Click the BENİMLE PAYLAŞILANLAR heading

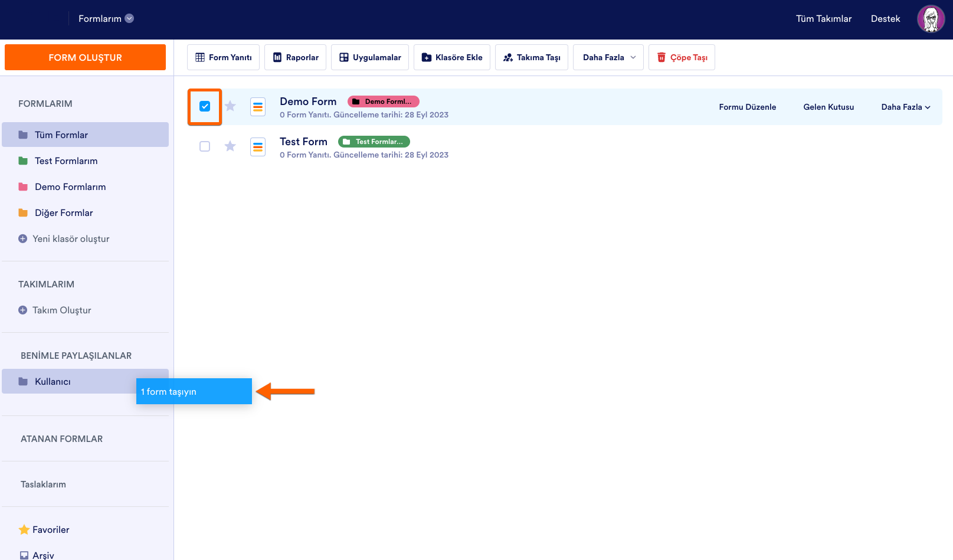tap(76, 356)
